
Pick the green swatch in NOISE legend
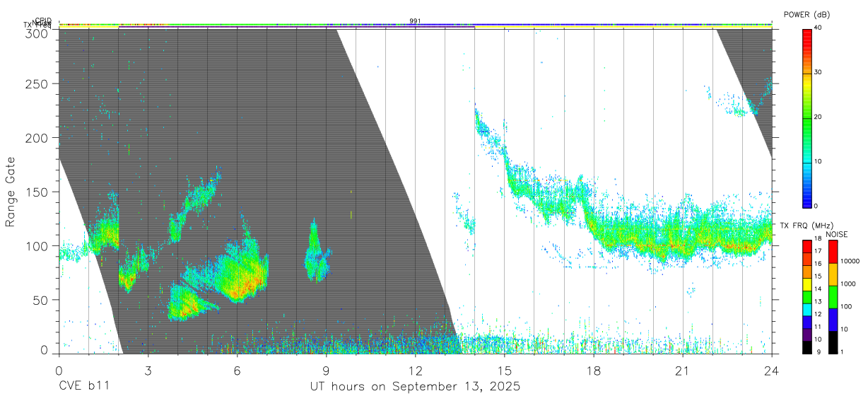(833, 296)
